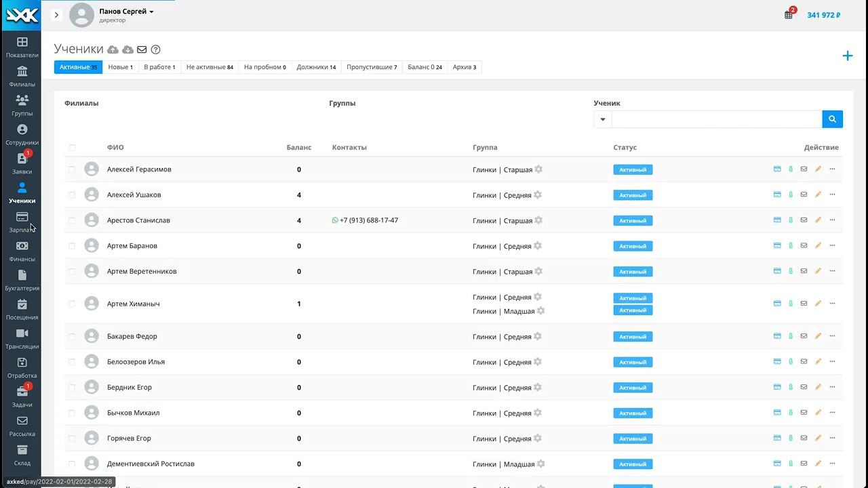The width and height of the screenshot is (868, 488).
Task: Open the Панов Сергей user dropdown
Action: (126, 12)
